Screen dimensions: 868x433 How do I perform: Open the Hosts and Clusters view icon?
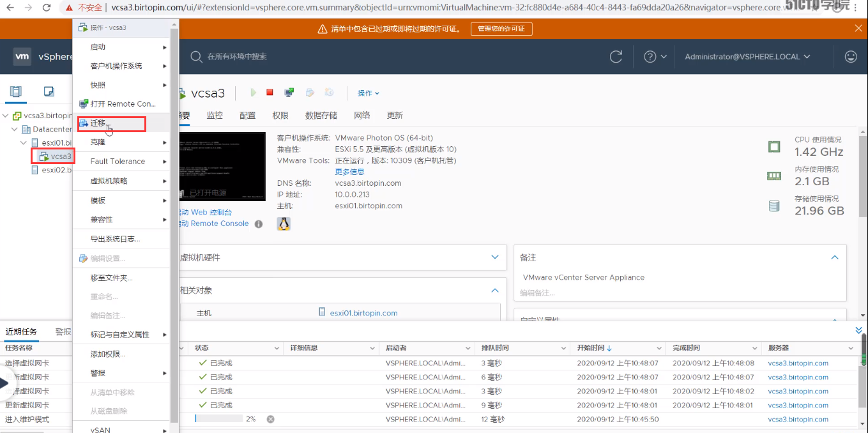[16, 91]
